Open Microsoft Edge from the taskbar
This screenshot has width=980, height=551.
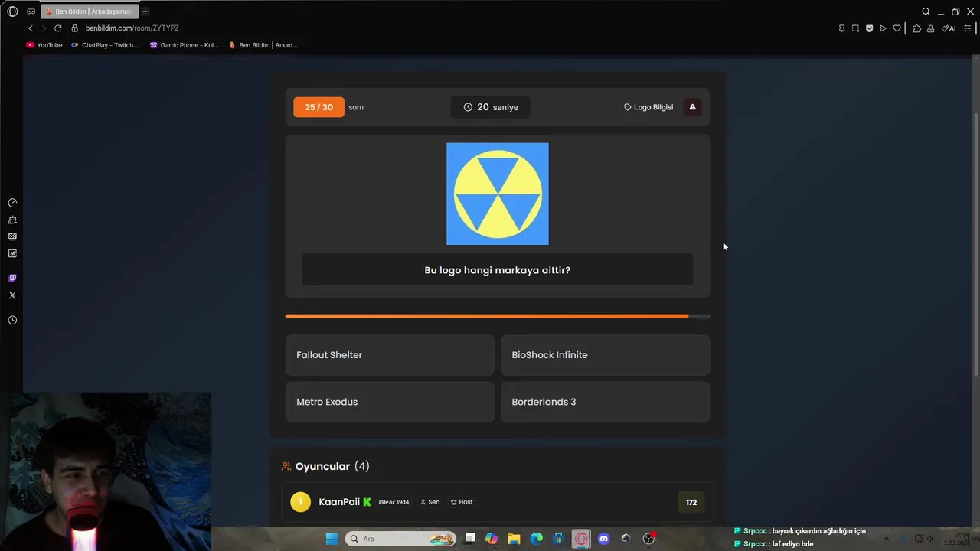pyautogui.click(x=537, y=539)
